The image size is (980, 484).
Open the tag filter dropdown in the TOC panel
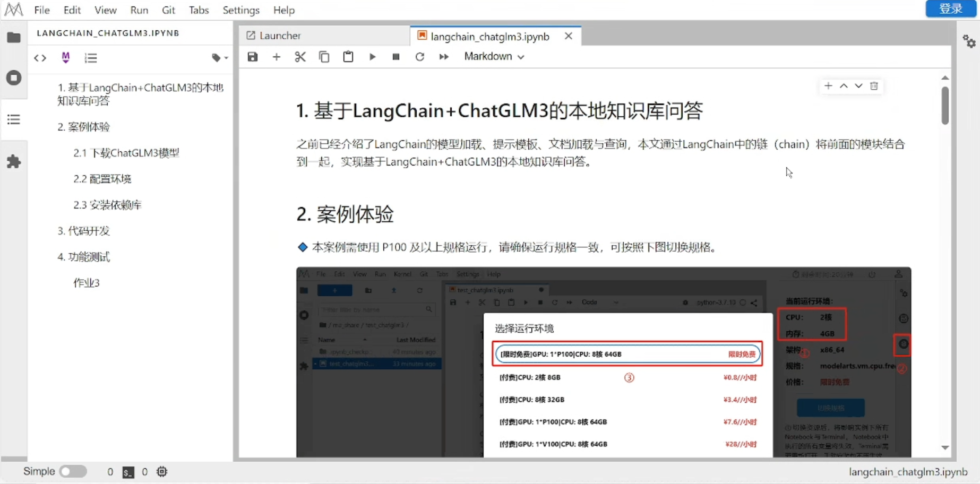point(219,58)
